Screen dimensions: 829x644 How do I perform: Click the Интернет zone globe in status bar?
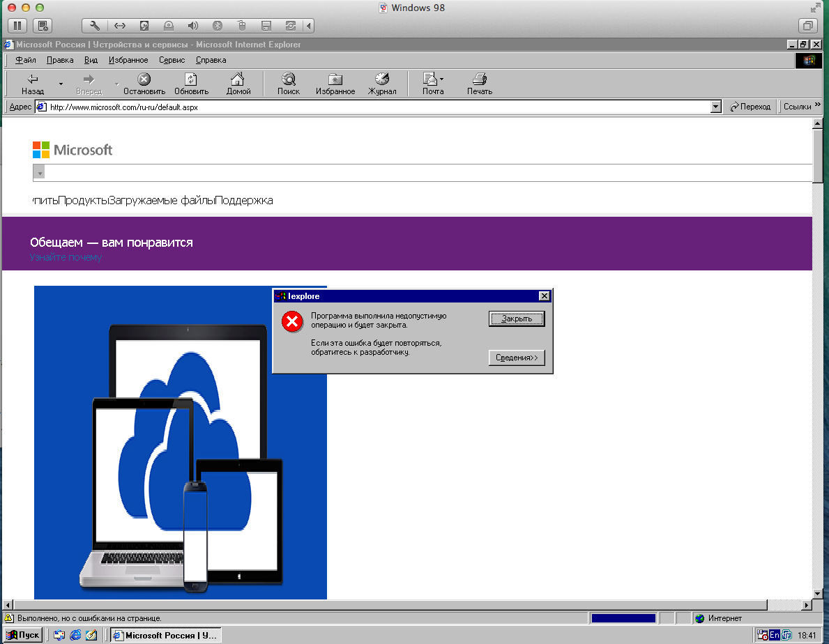(700, 618)
